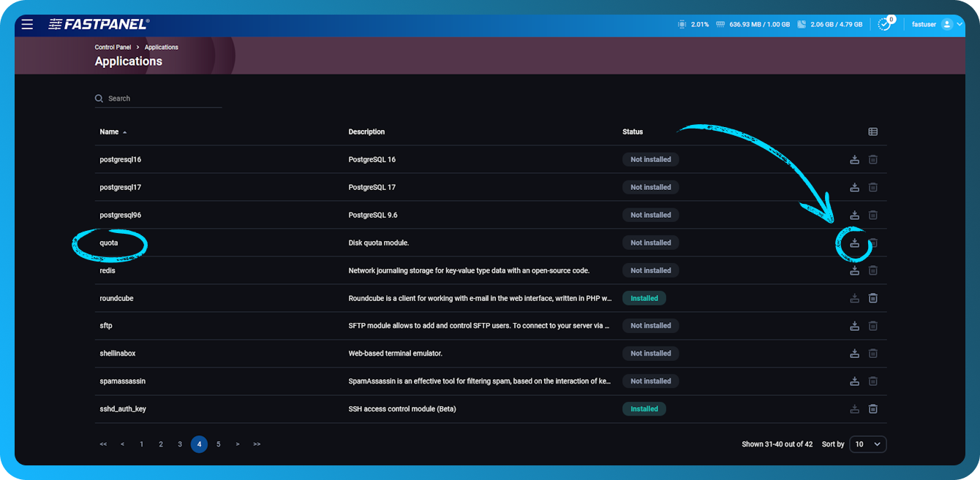Viewport: 980px width, 480px height.
Task: Open the background tasks notification badge
Action: coord(884,23)
